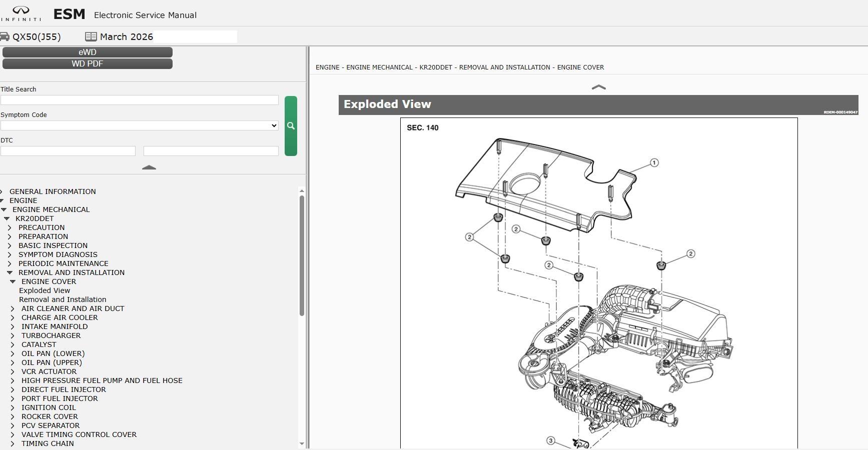The height and width of the screenshot is (450, 868).
Task: Click the second DTC input field
Action: pyautogui.click(x=211, y=151)
